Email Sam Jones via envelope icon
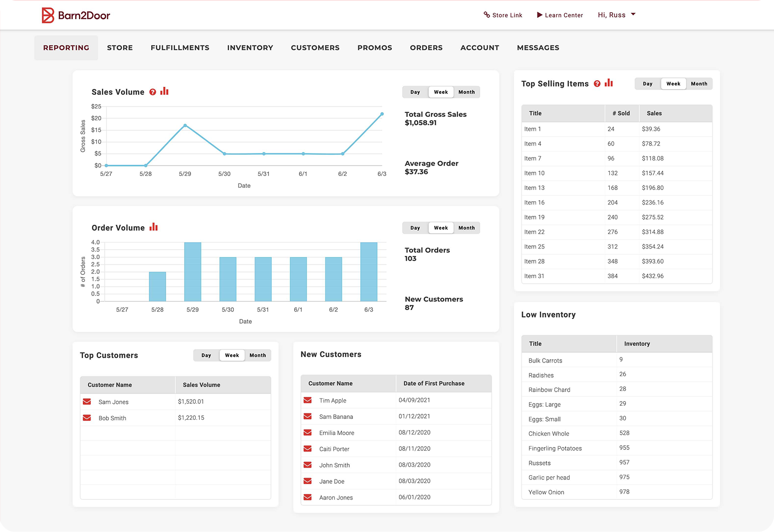This screenshot has width=774, height=532. [87, 402]
